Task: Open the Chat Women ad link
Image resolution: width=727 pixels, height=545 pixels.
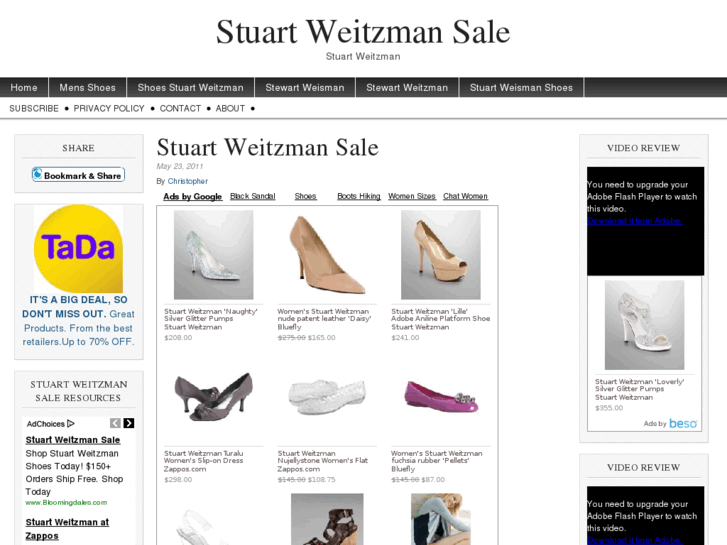Action: tap(465, 196)
